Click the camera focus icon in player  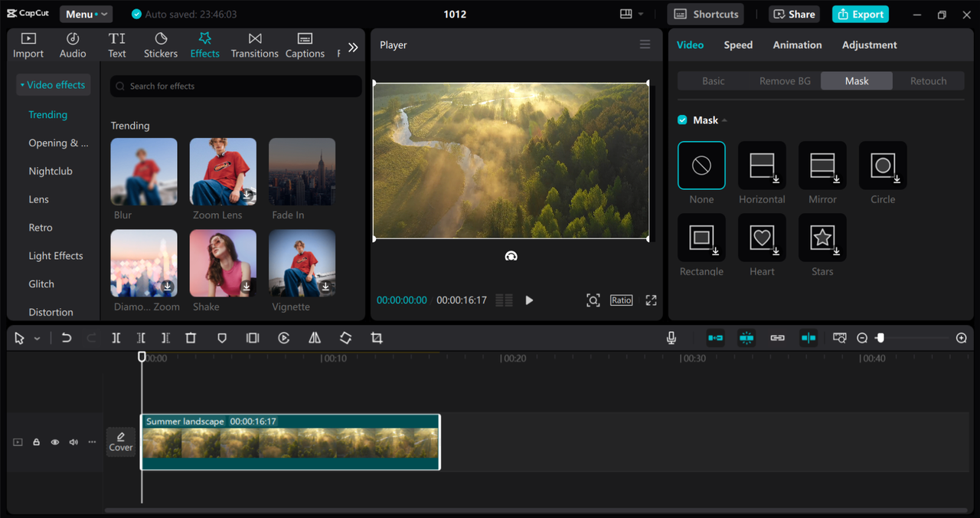593,300
